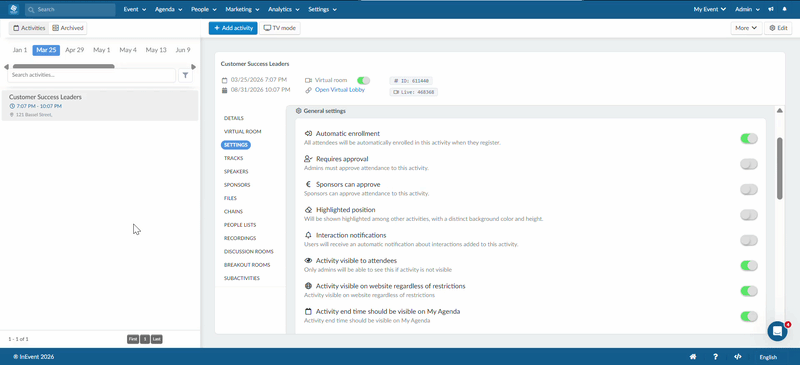Enable Interaction notifications toggle
800x365 pixels.
pyautogui.click(x=748, y=240)
